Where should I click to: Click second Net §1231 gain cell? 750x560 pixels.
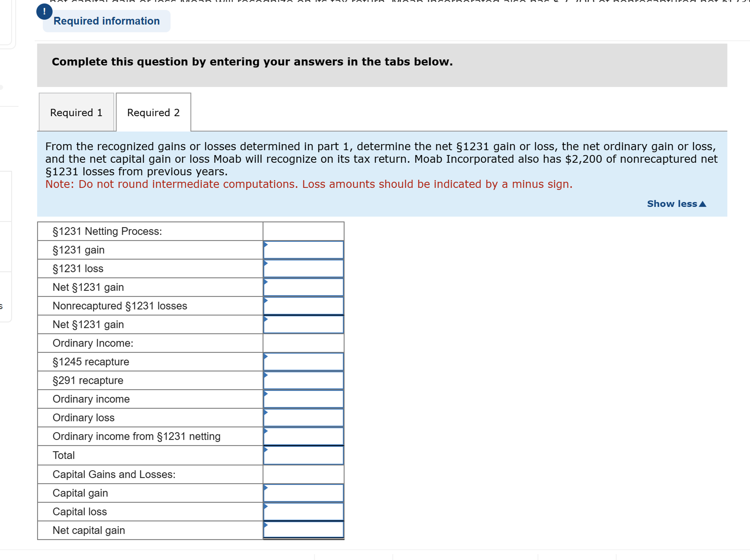(x=304, y=325)
